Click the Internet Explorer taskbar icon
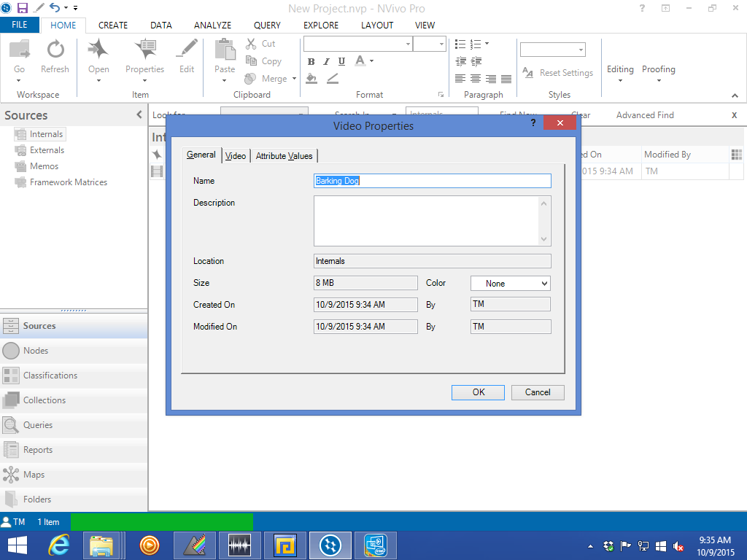The width and height of the screenshot is (747, 560). (x=58, y=545)
